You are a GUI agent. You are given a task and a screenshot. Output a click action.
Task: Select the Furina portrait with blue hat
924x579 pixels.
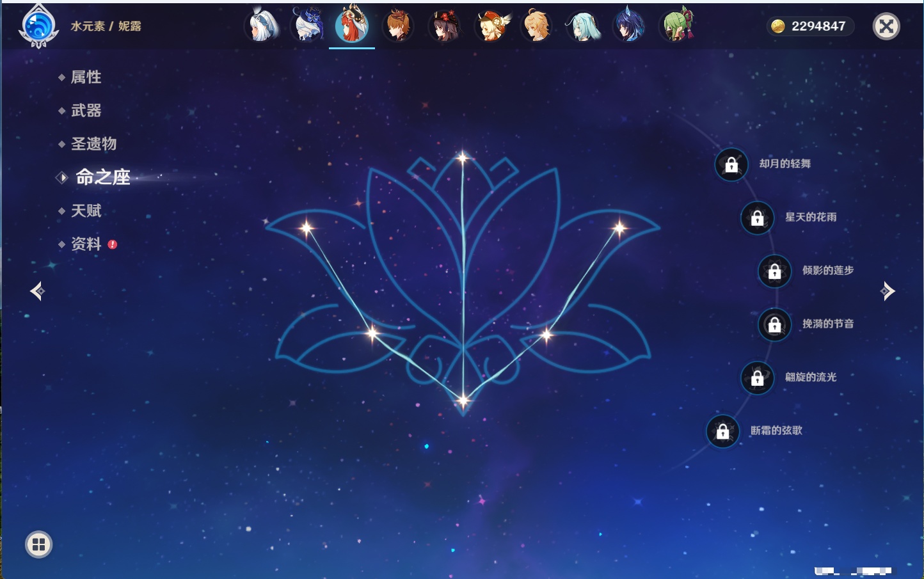307,26
